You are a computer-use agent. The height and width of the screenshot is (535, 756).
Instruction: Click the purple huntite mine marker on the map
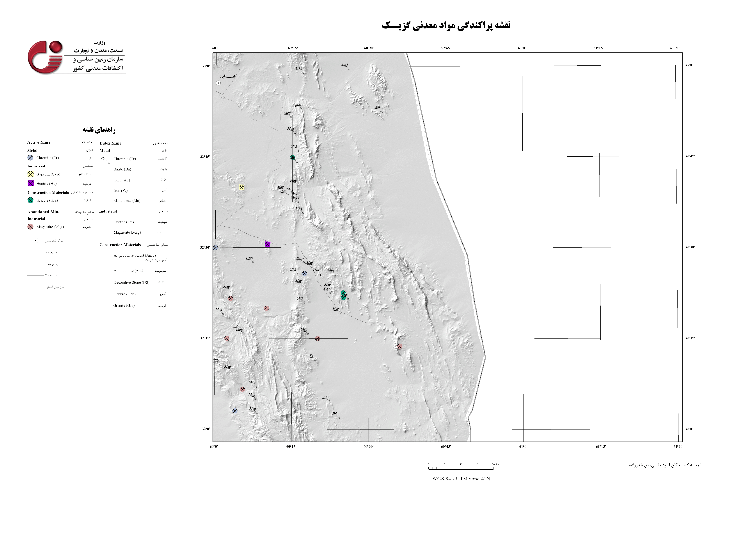coord(267,244)
